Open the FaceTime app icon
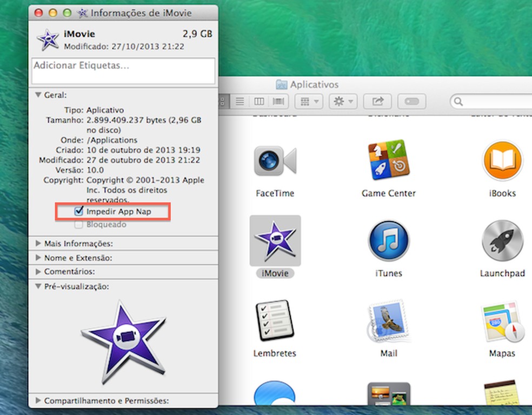 [x=275, y=160]
